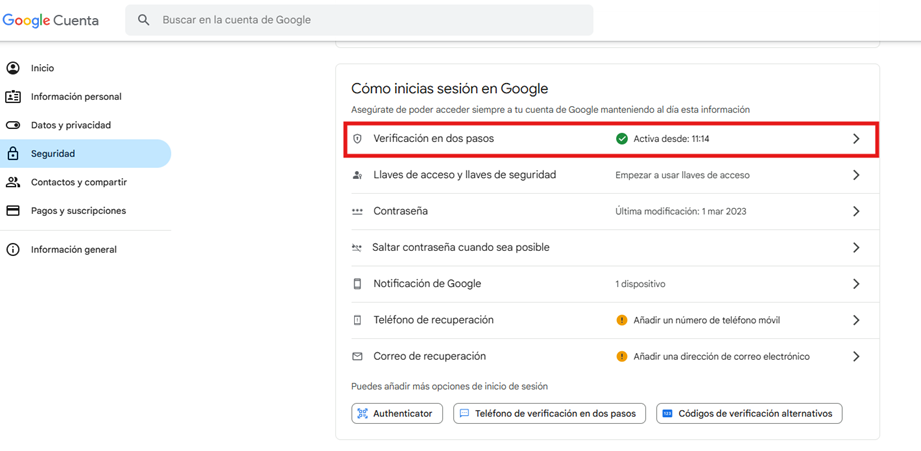Click the Contactos y compartir people icon
This screenshot has height=451, width=921.
[13, 182]
